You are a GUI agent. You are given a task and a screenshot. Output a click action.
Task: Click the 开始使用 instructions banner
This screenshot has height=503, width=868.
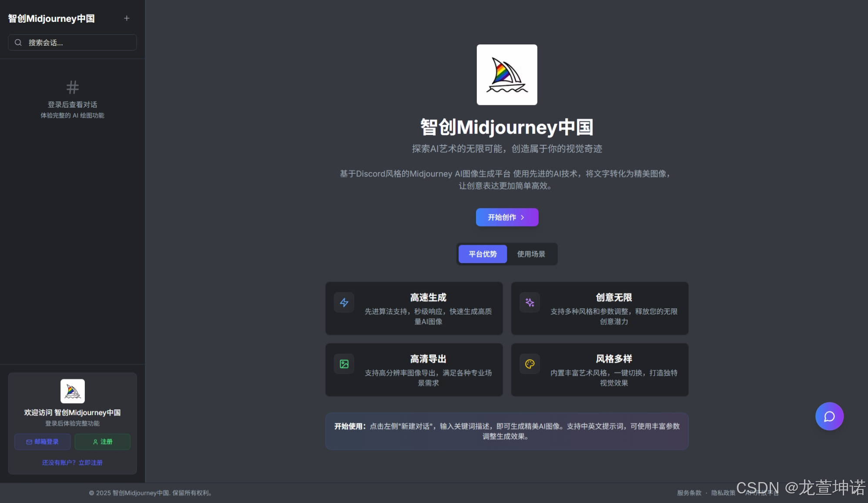[x=507, y=431]
